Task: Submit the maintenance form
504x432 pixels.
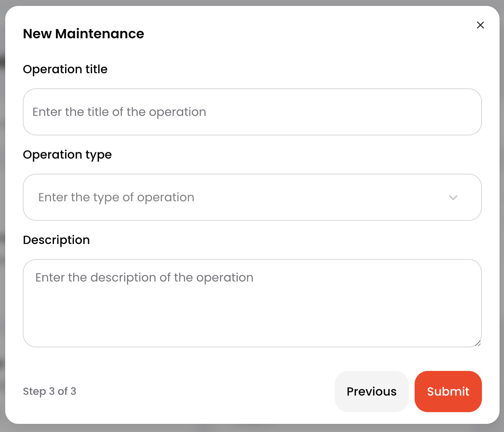Action: tap(448, 391)
